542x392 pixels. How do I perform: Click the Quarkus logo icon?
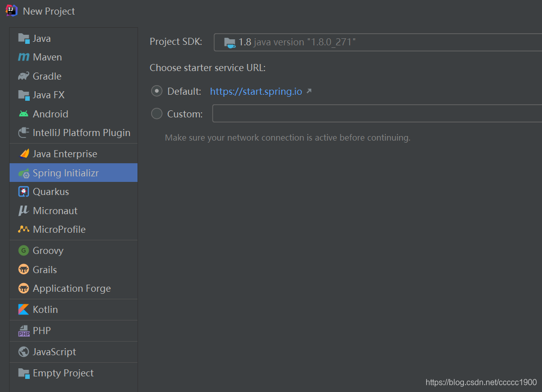(24, 191)
